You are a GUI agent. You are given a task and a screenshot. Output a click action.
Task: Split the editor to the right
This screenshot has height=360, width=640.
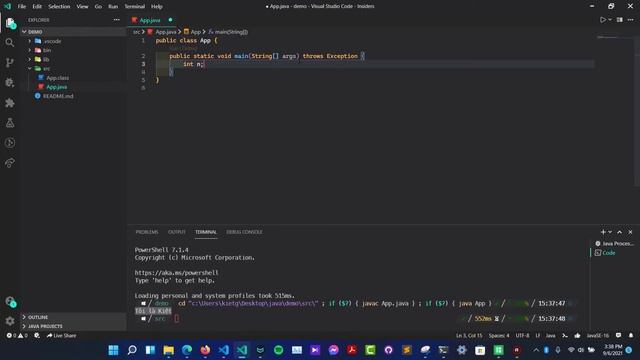620,20
